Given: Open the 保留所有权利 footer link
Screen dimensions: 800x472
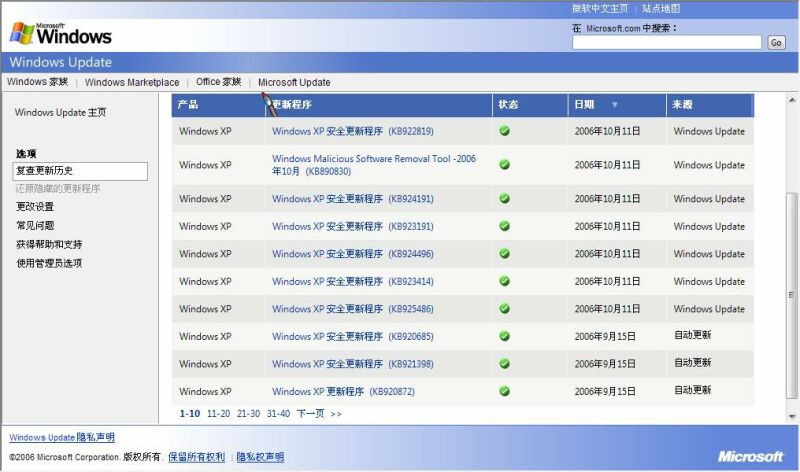Looking at the screenshot, I should [196, 457].
